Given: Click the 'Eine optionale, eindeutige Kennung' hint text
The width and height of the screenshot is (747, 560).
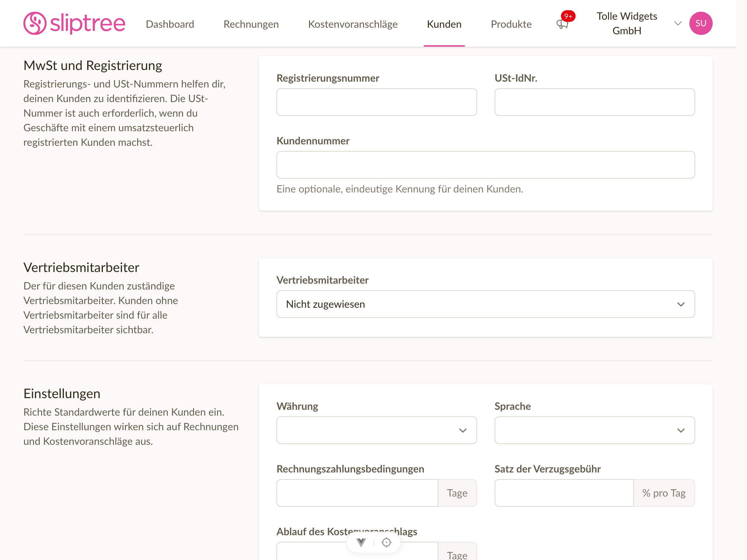Looking at the screenshot, I should tap(400, 189).
